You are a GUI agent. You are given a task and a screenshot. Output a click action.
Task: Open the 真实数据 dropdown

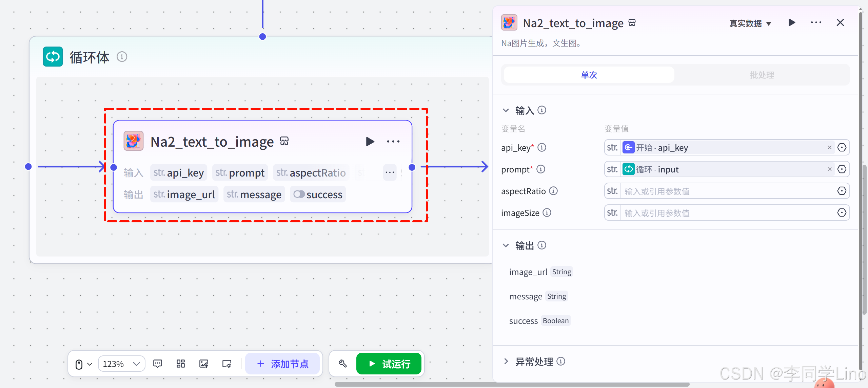coord(750,23)
